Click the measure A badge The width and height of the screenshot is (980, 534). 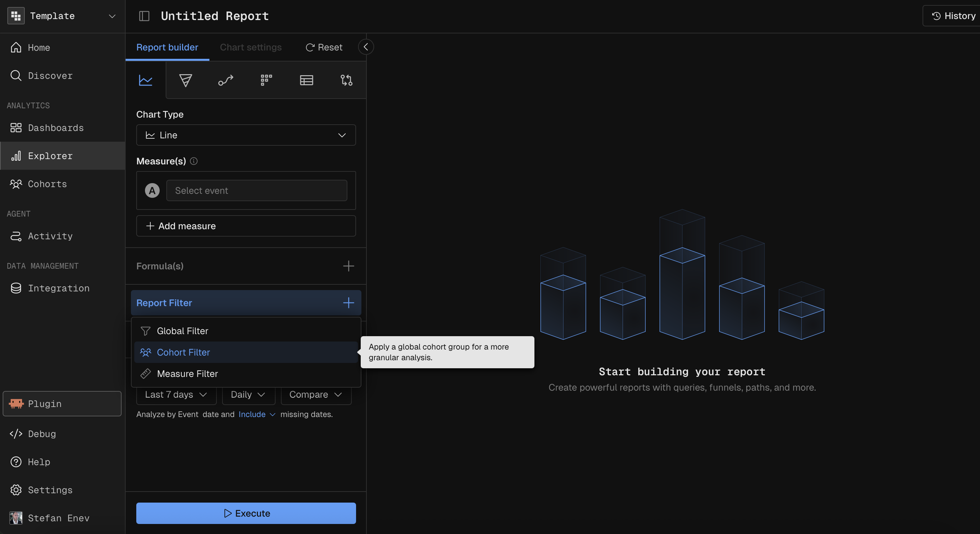pyautogui.click(x=152, y=191)
